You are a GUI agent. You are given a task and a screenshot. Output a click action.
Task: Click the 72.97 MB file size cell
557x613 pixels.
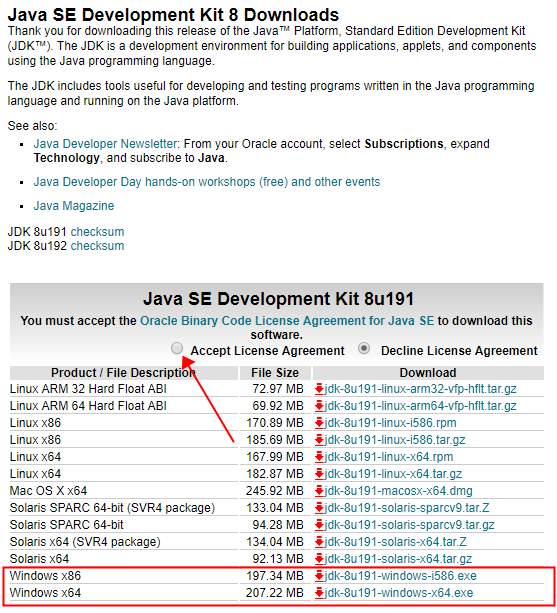[275, 389]
